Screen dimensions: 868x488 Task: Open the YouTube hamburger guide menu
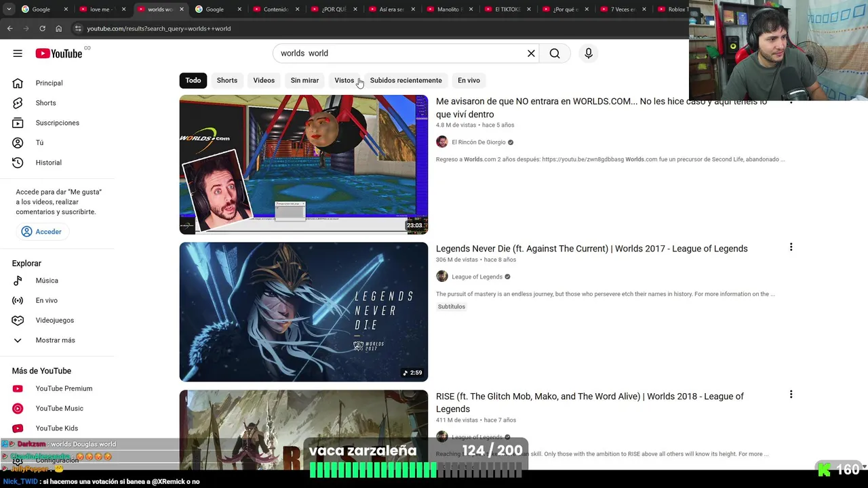tap(18, 54)
